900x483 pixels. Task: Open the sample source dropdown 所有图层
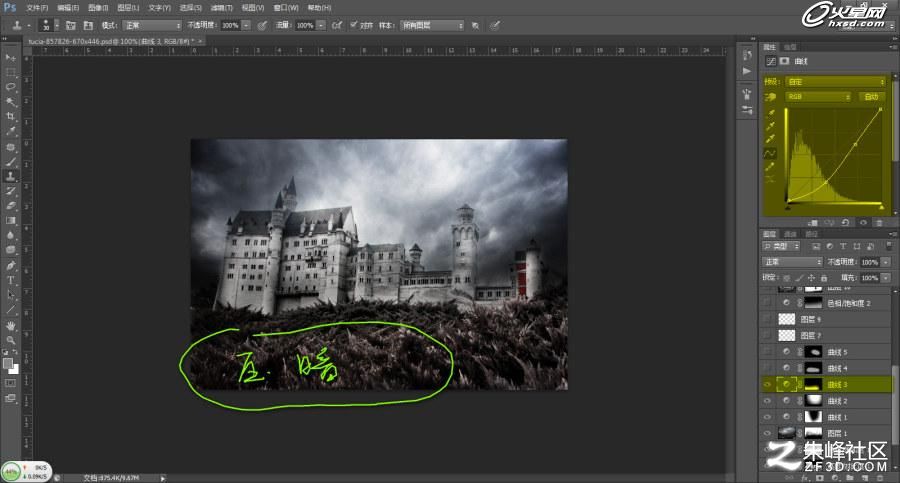point(432,25)
